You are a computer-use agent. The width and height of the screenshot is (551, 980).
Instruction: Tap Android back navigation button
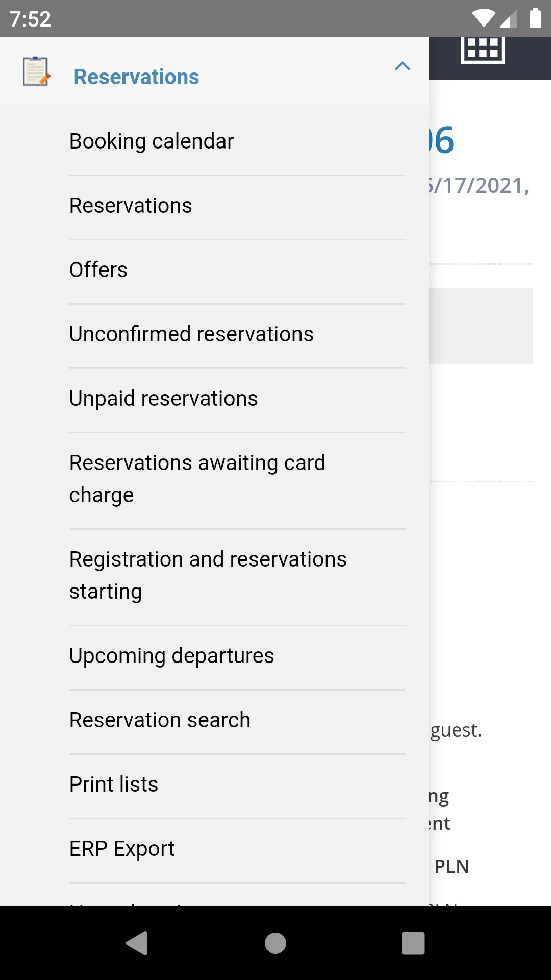[137, 943]
